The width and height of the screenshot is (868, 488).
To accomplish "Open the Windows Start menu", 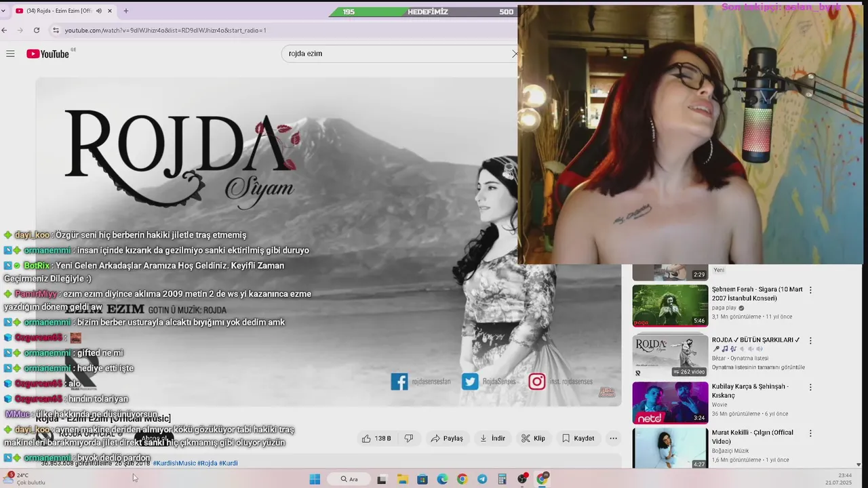I will click(x=315, y=479).
